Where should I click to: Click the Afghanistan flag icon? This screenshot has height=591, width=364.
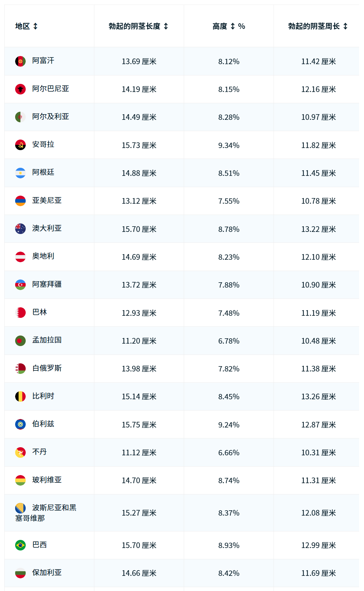pyautogui.click(x=20, y=61)
